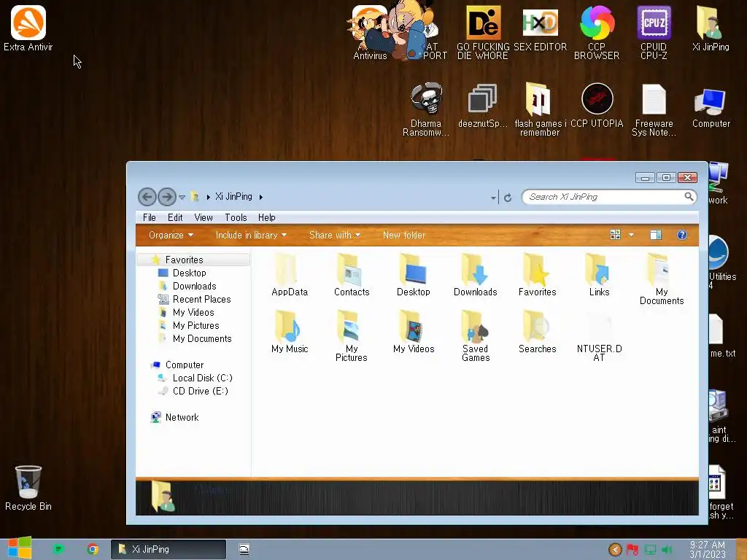Select My Documents folder in file pane
The height and width of the screenshot is (560, 747).
pos(662,279)
